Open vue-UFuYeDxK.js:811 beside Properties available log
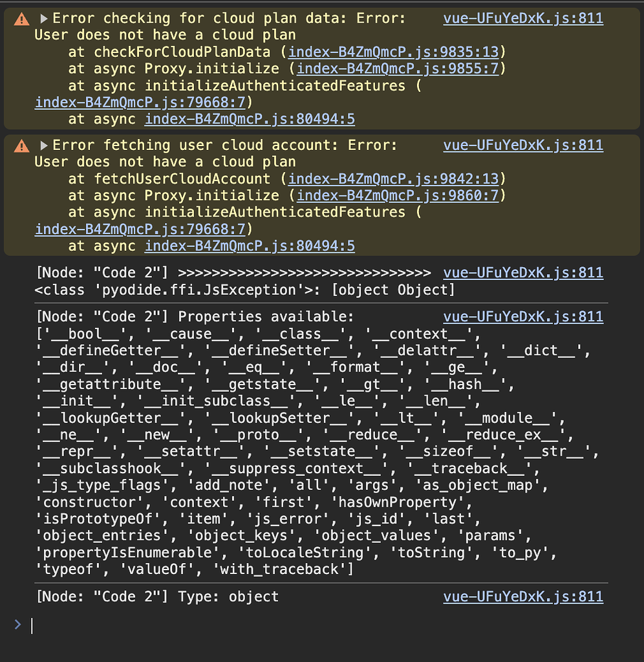 tap(522, 316)
